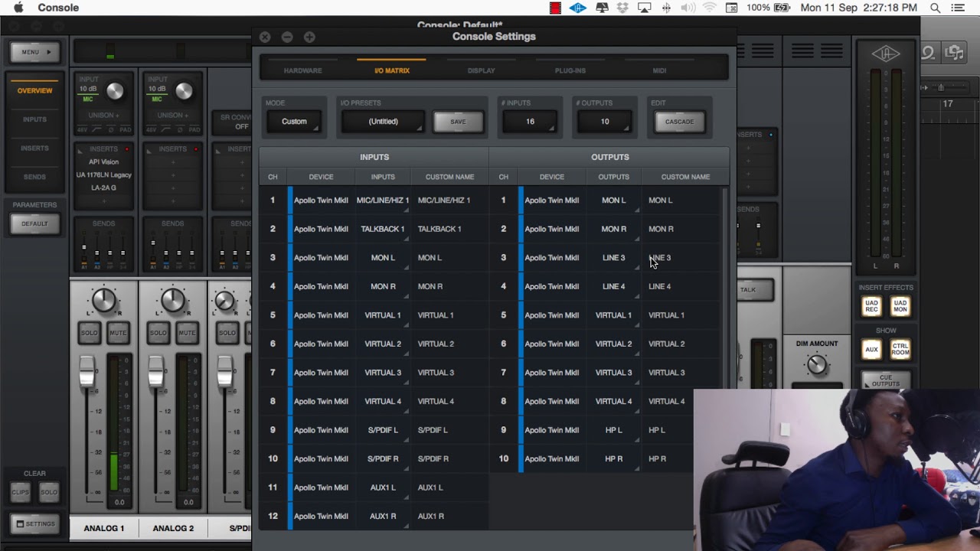This screenshot has width=980, height=551.
Task: Open the AirPlay display menu
Action: pyautogui.click(x=644, y=8)
